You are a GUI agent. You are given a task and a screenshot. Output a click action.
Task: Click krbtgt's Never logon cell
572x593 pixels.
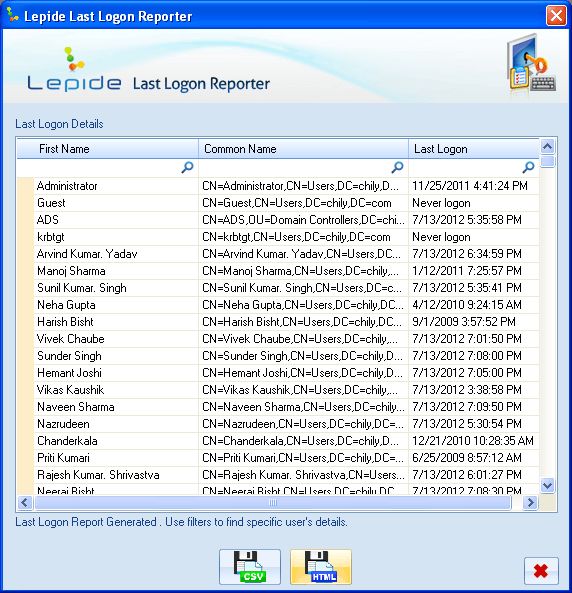474,237
